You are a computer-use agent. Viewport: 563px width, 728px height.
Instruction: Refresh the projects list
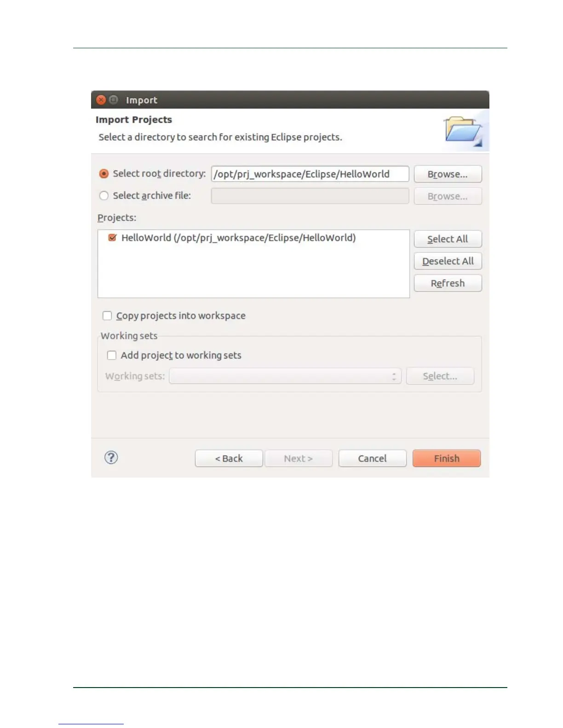[448, 283]
